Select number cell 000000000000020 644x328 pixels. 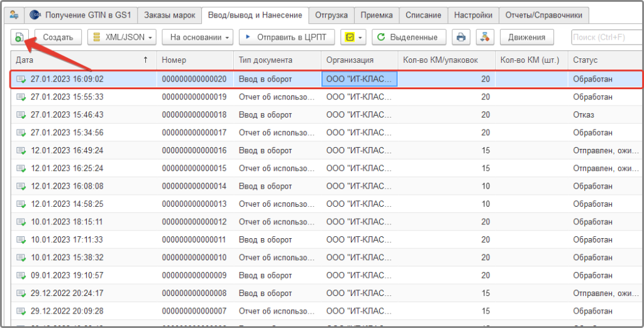coord(194,79)
